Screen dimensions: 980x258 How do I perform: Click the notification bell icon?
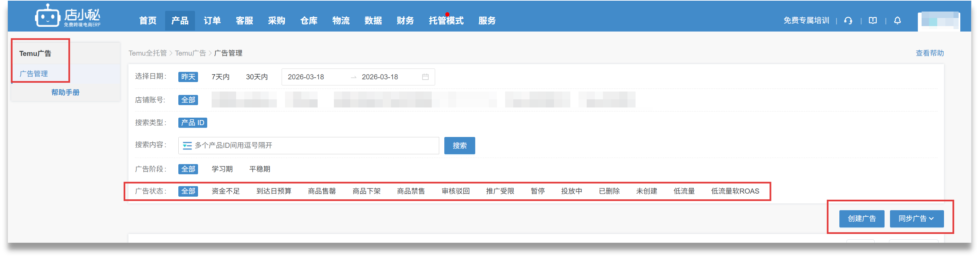pos(897,21)
